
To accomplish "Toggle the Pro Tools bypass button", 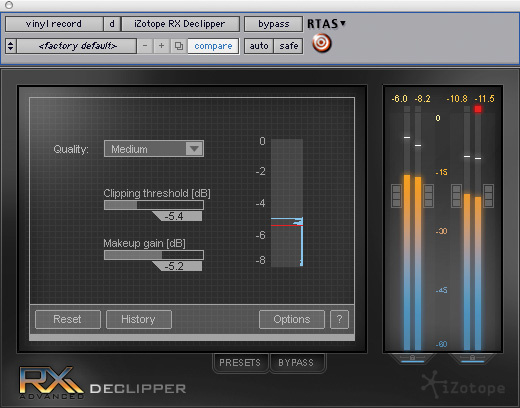I will [x=273, y=24].
